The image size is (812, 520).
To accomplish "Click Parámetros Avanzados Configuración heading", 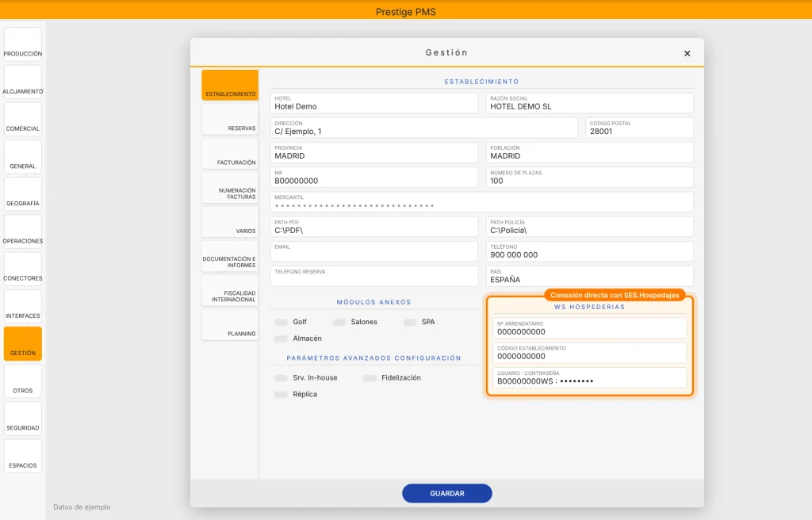I will tap(374, 358).
